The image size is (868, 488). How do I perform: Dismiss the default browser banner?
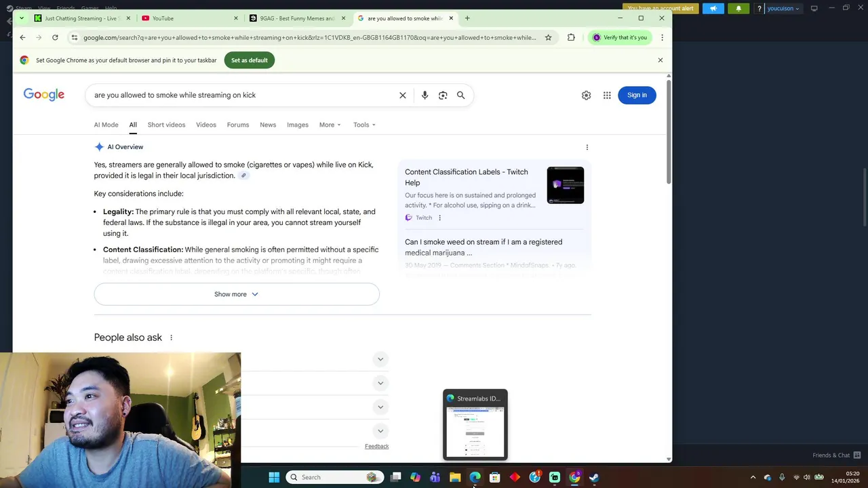[x=660, y=60]
